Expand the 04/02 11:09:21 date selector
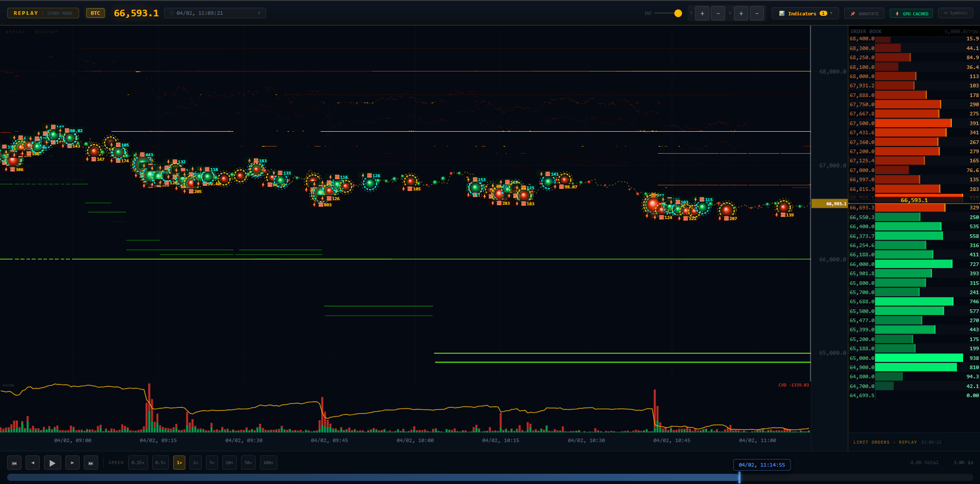980x484 pixels. pyautogui.click(x=215, y=13)
